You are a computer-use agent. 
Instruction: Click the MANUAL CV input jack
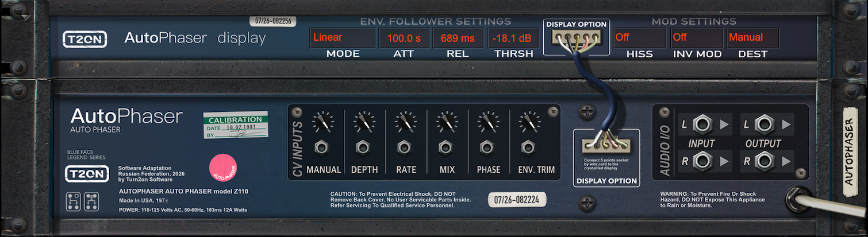(322, 148)
